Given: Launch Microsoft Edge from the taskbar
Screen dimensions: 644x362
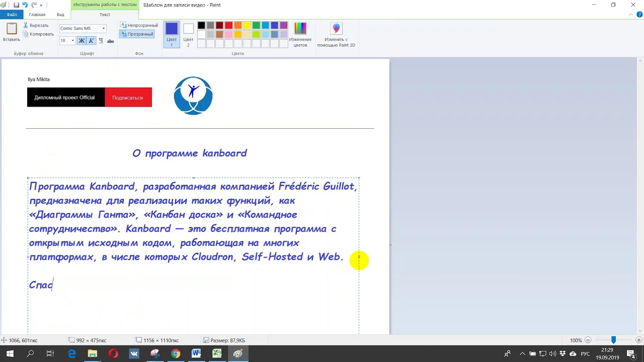Looking at the screenshot, I should [72, 354].
